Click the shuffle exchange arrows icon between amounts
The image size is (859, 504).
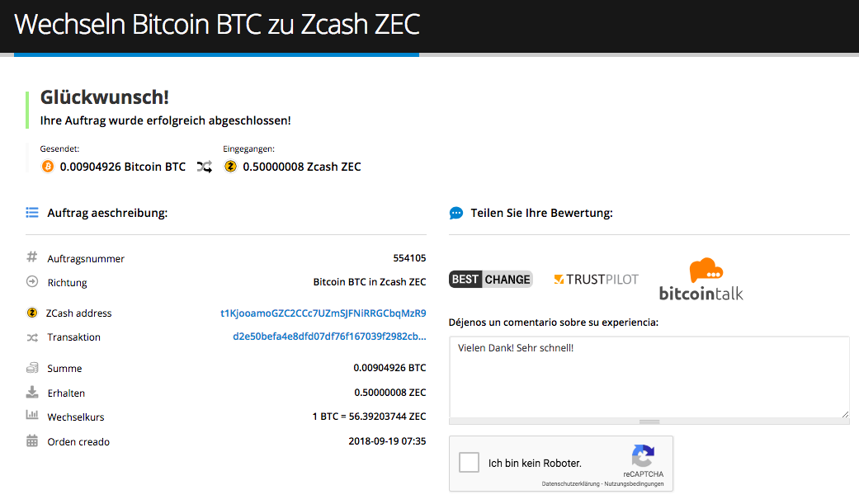click(x=205, y=167)
